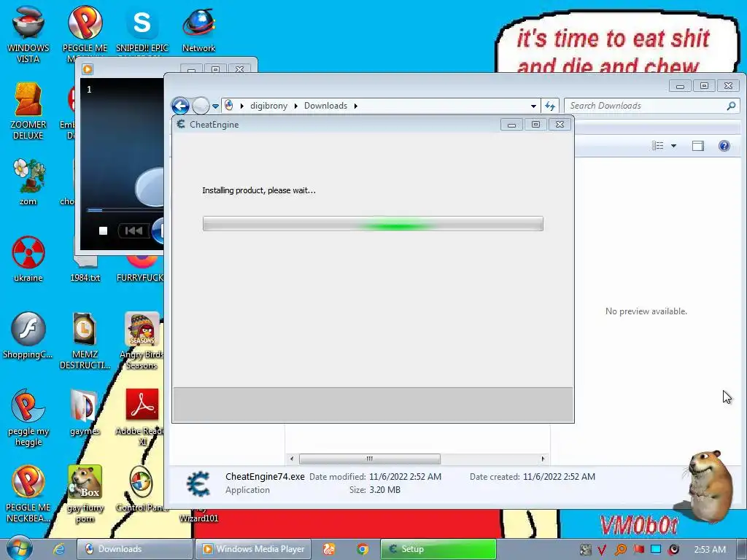The height and width of the screenshot is (560, 747).
Task: Expand the address bar history dropdown
Action: 533,106
